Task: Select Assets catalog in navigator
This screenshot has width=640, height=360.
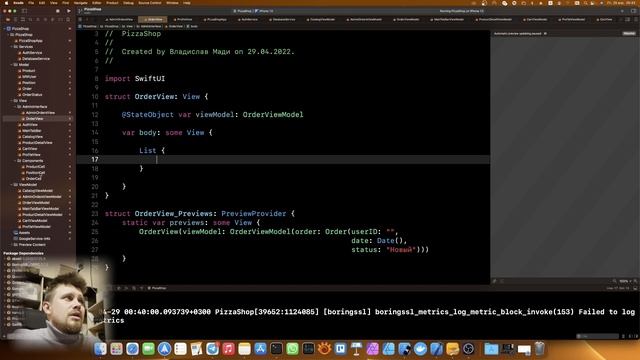Action: (x=24, y=233)
